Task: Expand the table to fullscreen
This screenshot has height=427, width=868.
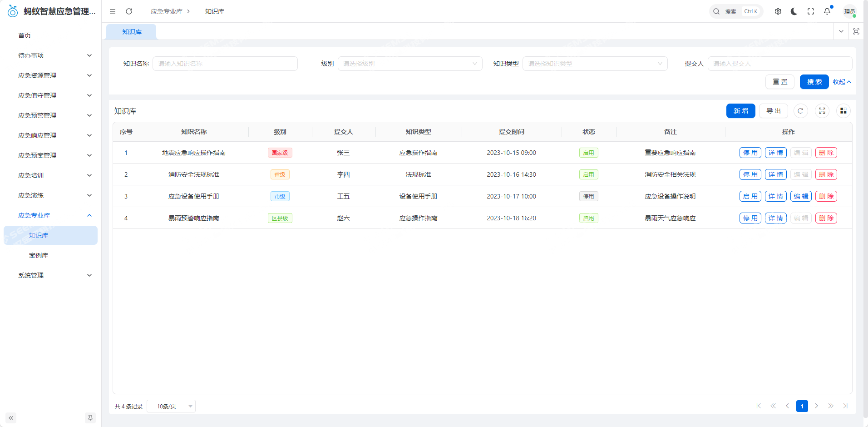Action: (822, 111)
